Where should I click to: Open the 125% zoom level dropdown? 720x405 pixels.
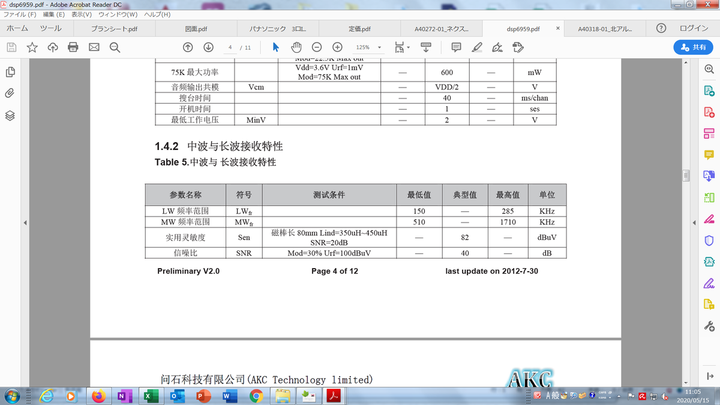[367, 47]
